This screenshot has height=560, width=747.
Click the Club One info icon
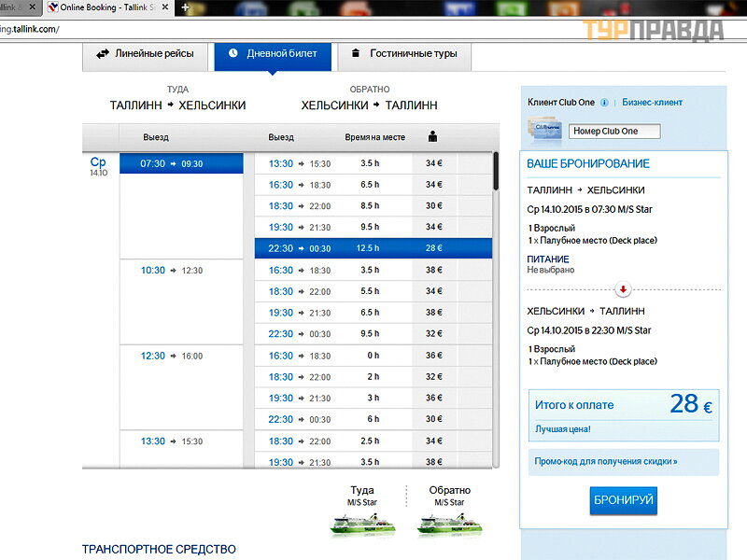(604, 103)
